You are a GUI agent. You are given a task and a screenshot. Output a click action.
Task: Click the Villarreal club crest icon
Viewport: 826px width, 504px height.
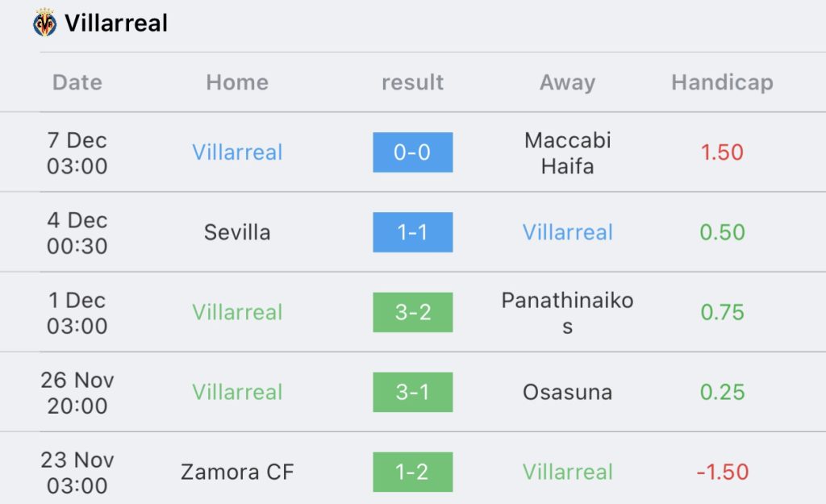[x=45, y=23]
